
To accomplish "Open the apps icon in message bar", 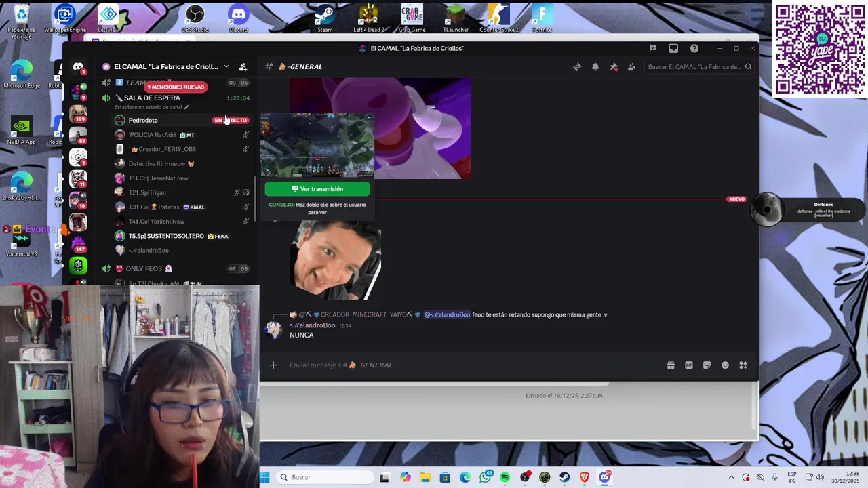I will click(x=743, y=365).
